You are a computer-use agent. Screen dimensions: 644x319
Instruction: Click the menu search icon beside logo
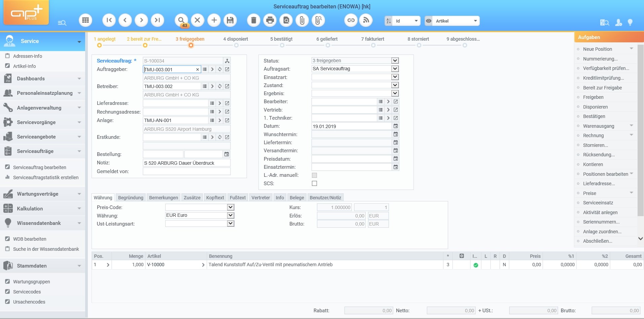62,23
